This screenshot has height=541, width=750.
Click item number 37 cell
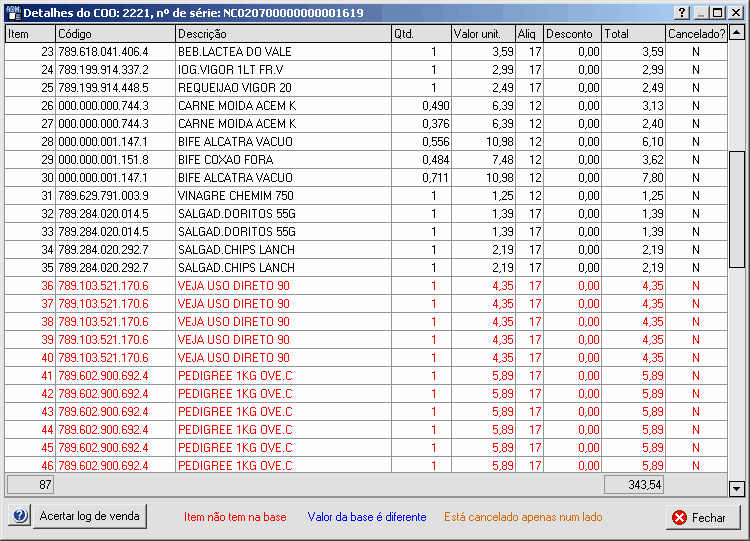30,304
